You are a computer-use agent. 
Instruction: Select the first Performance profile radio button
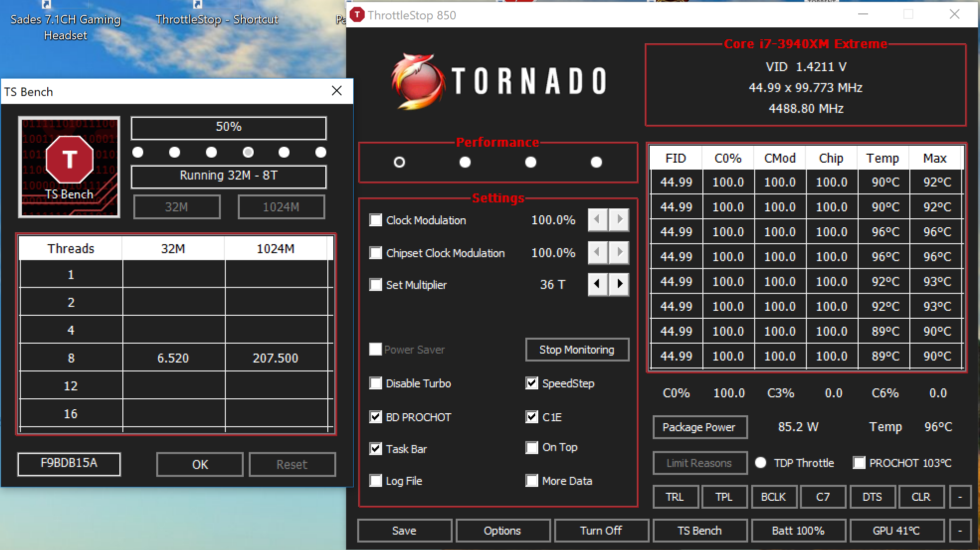click(x=399, y=162)
